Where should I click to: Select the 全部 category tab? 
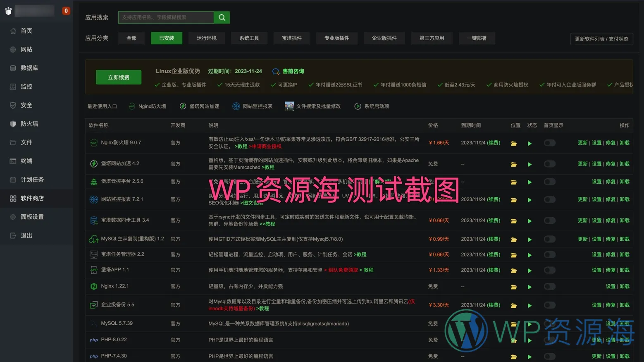click(131, 38)
